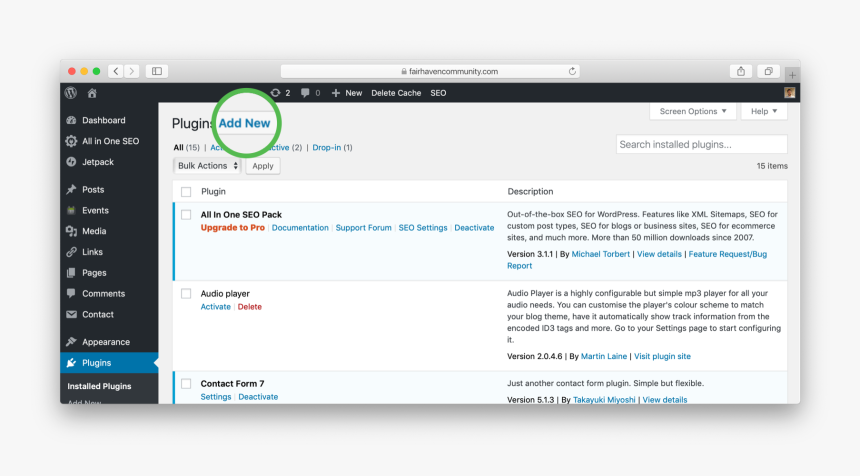
Task: Filter plugins by Drop-in (1)
Action: click(332, 148)
